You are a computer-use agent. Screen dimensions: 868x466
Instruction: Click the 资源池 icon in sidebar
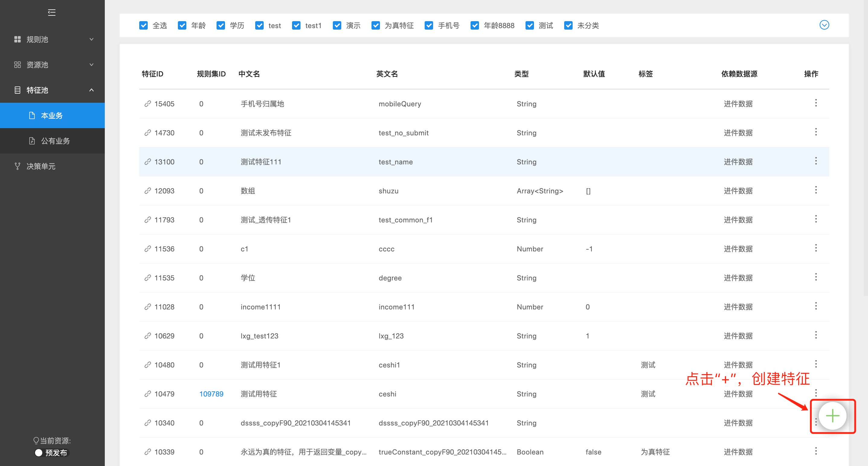[x=18, y=65]
